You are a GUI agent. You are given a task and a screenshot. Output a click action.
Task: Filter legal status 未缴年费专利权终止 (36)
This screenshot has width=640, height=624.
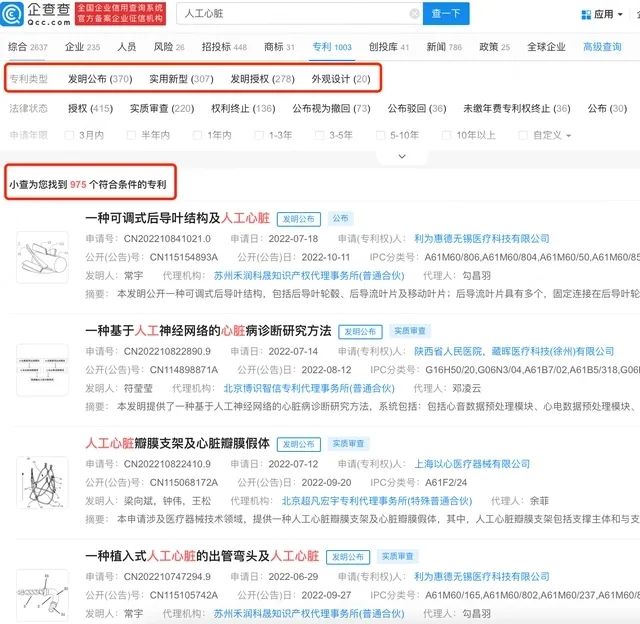pos(517,109)
